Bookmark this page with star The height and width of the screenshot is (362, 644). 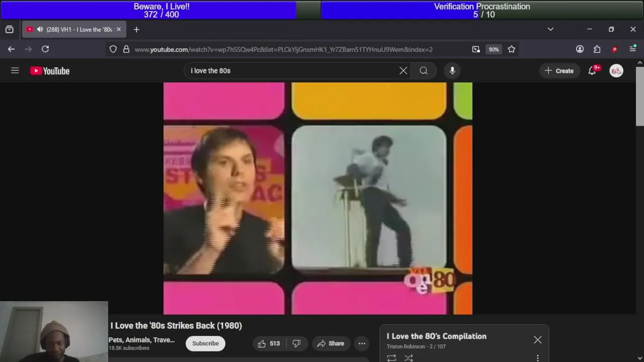point(512,49)
